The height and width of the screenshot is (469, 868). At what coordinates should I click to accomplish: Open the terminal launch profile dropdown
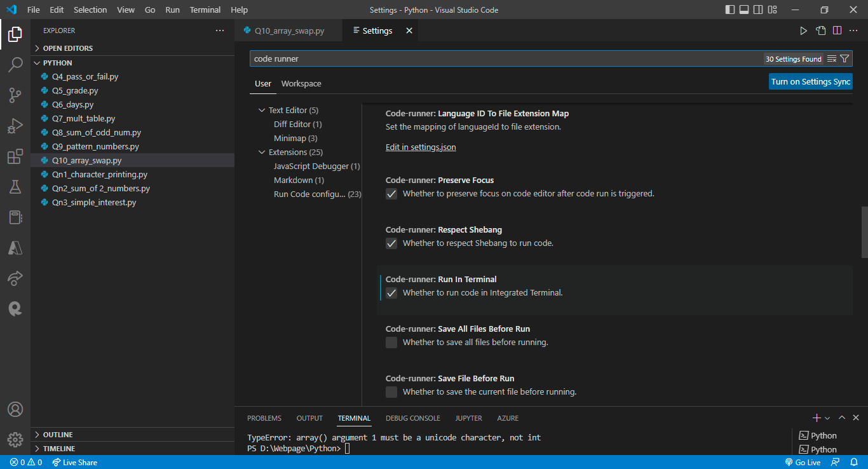tap(827, 418)
